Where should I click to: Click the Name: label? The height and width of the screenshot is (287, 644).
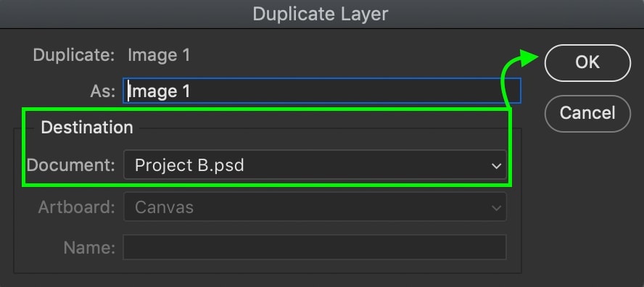[89, 247]
